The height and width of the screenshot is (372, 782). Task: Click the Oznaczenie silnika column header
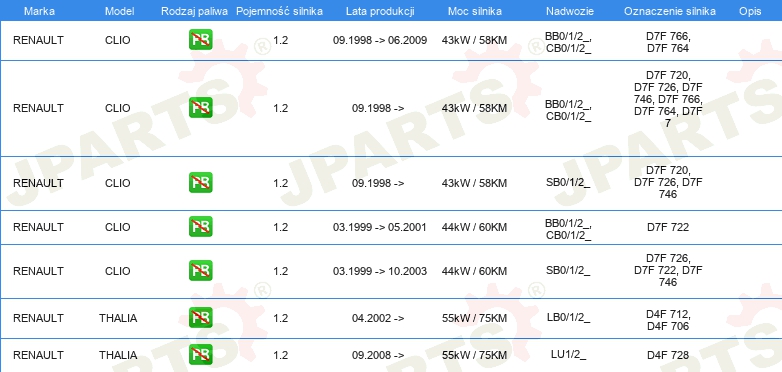tap(669, 11)
